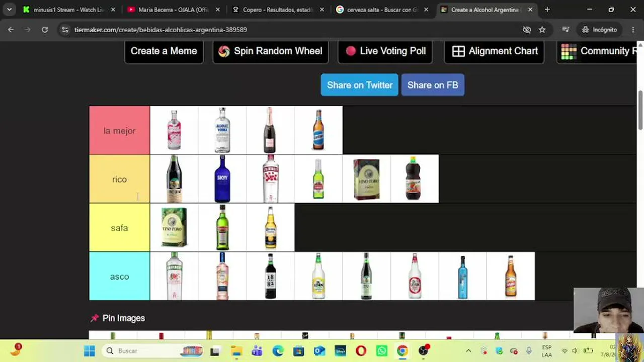Open File Explorer from the taskbar
Image resolution: width=644 pixels, height=362 pixels.
pos(236,351)
